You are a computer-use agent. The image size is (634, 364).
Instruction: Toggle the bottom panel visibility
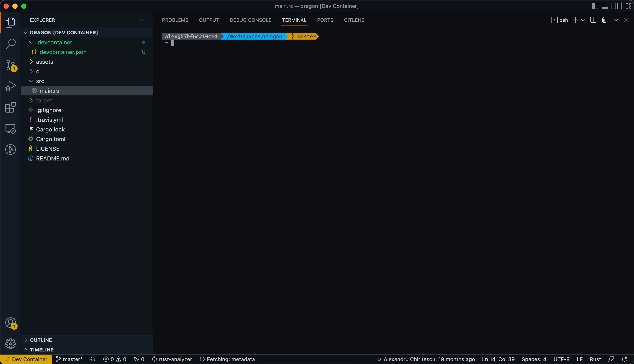(605, 6)
